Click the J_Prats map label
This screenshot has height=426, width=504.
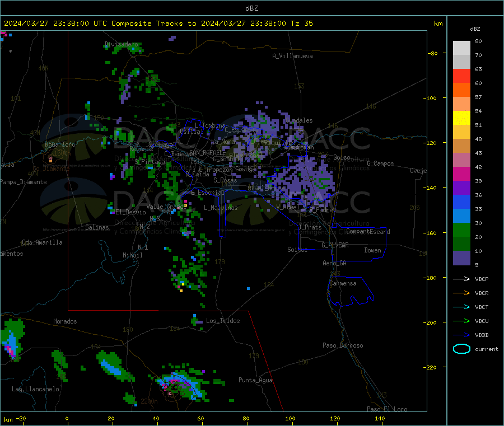click(310, 227)
